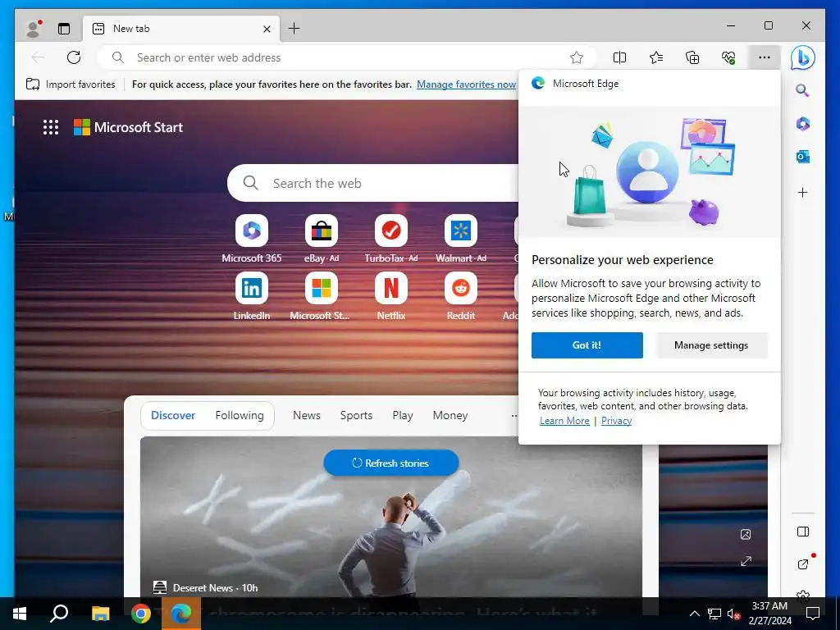Open File Explorer from taskbar

pos(100,614)
